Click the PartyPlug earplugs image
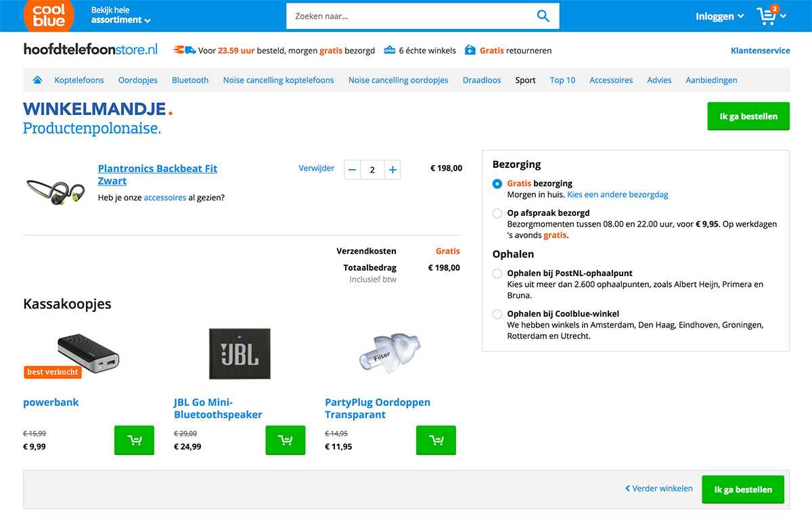 click(x=388, y=353)
